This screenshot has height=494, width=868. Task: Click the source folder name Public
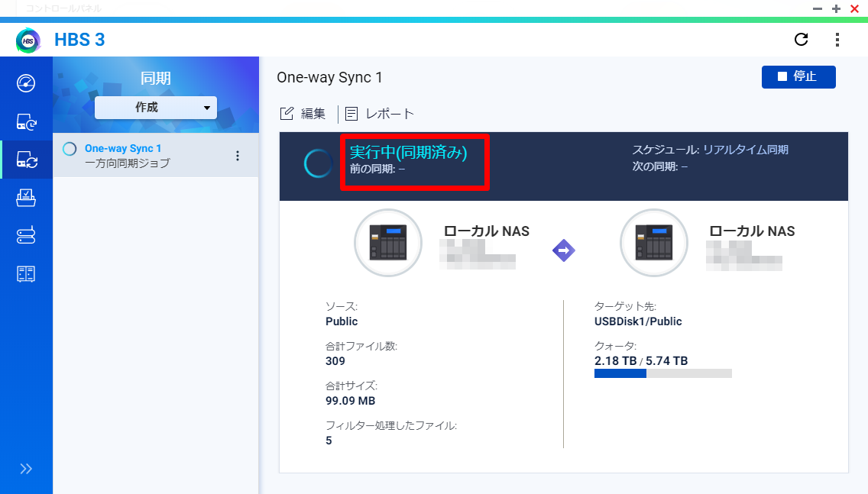342,321
